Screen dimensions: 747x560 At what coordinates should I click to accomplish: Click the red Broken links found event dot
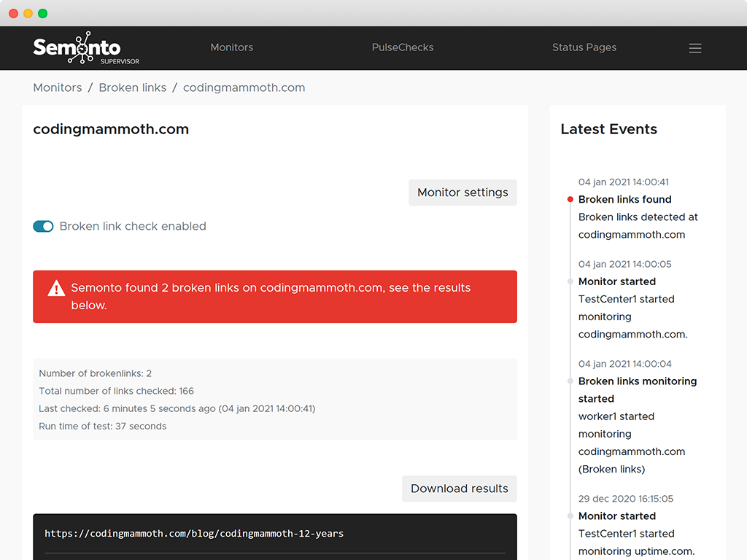coord(570,199)
